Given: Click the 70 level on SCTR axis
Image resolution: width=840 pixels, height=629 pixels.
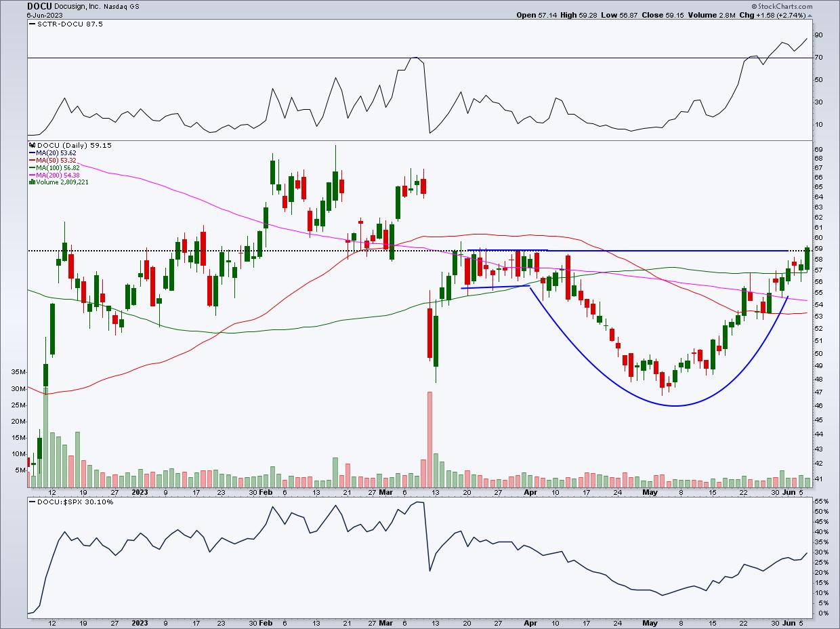Looking at the screenshot, I should coord(819,58).
